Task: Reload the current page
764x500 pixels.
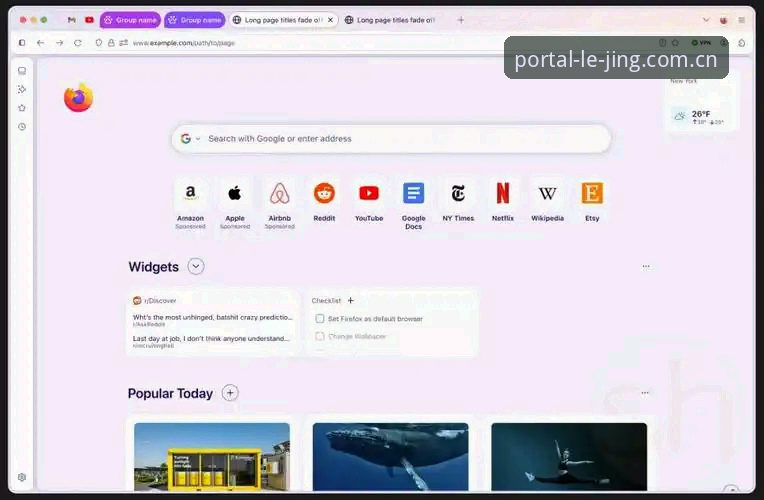Action: (x=78, y=43)
